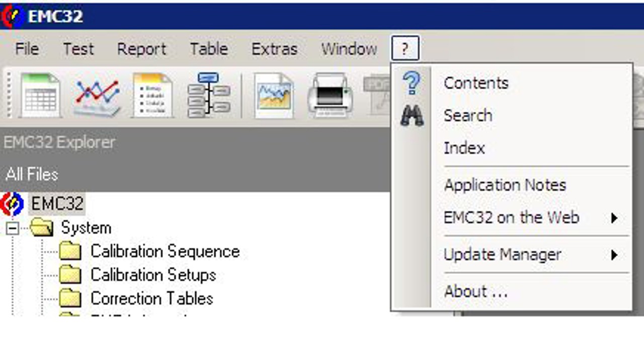Click the blue question mark help icon

tap(412, 83)
